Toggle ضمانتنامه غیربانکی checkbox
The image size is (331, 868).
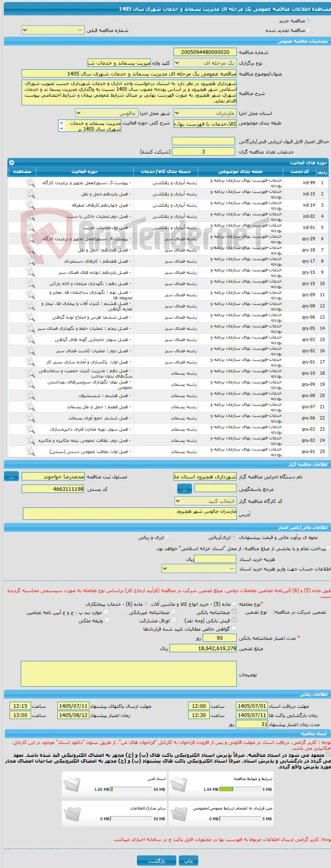174,612
